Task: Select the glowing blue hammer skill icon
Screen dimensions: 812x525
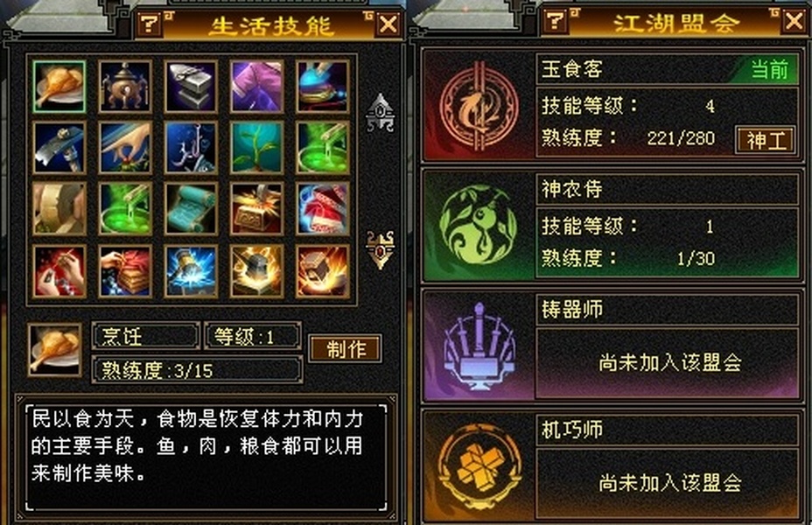Action: click(x=191, y=271)
